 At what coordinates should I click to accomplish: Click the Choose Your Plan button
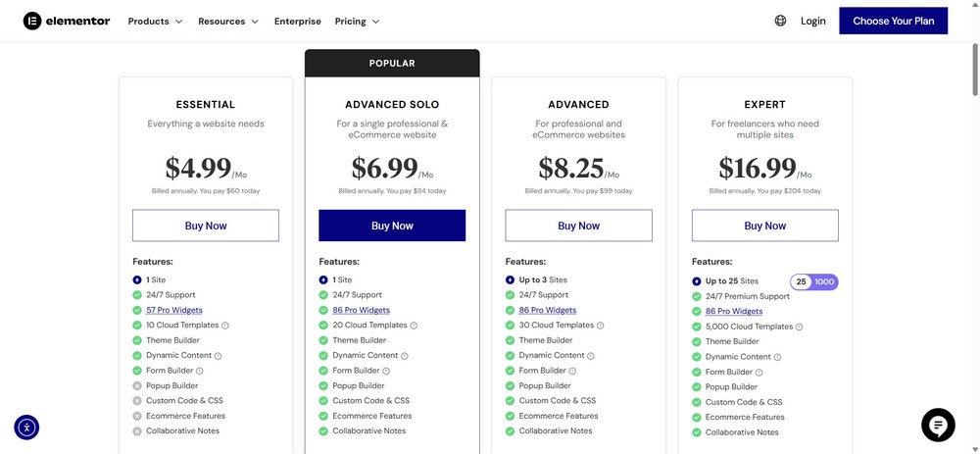[893, 21]
